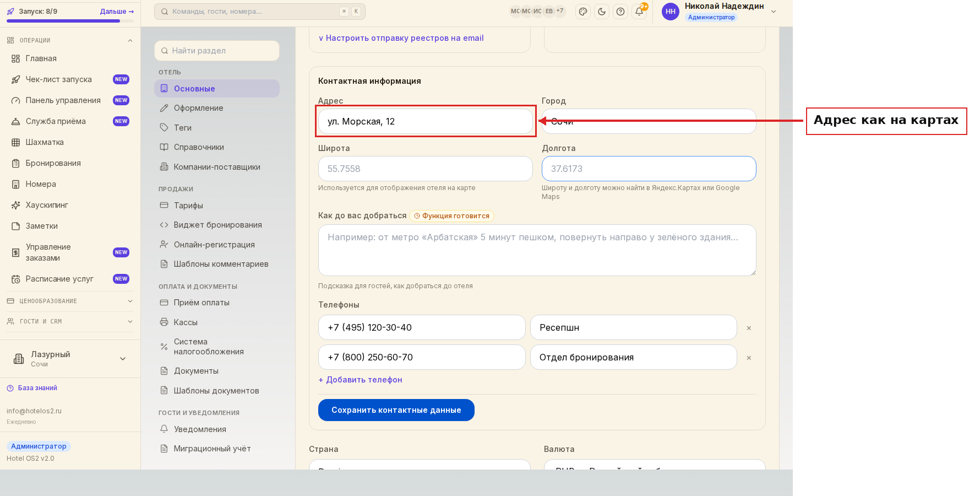Viewport: 980px width, 496px height.
Task: Open the theme palette icon
Action: coord(583,12)
